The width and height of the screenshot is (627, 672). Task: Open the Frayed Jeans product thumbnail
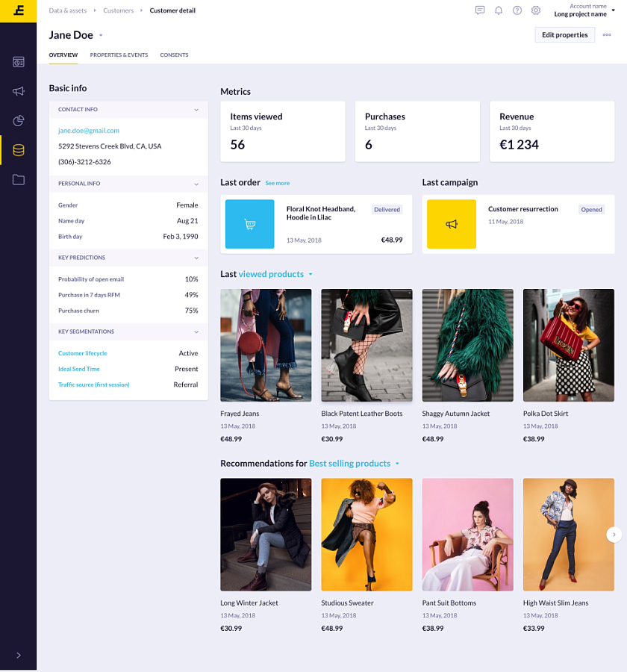(266, 345)
